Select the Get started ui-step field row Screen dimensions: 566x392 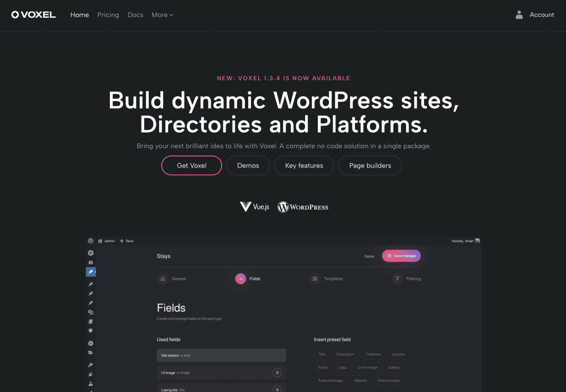click(221, 355)
